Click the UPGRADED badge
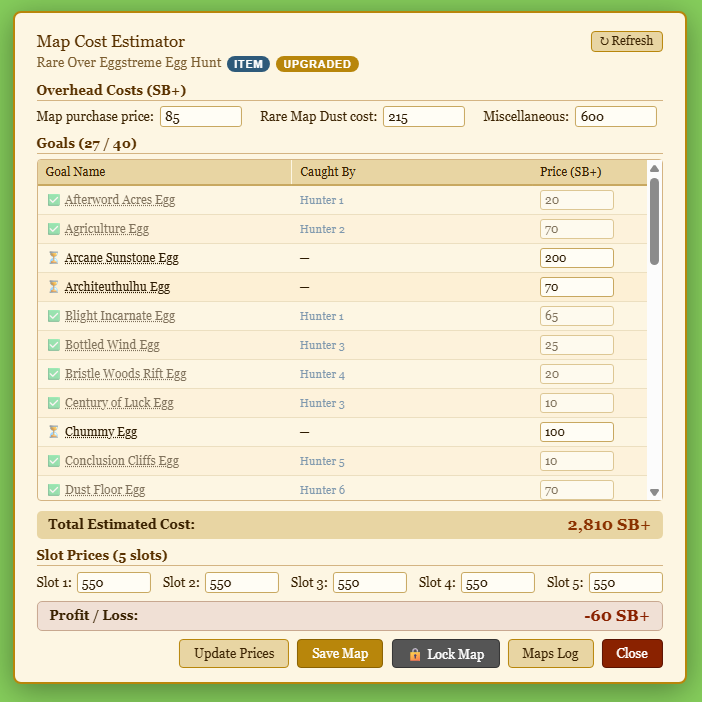The image size is (702, 702). pyautogui.click(x=317, y=64)
